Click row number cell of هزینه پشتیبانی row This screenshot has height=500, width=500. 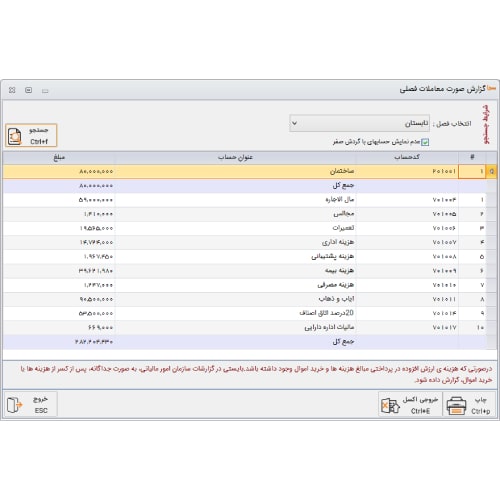click(x=472, y=256)
